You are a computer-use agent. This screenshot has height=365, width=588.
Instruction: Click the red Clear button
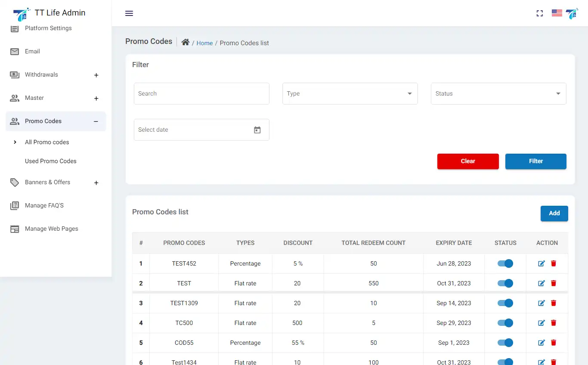(x=468, y=161)
